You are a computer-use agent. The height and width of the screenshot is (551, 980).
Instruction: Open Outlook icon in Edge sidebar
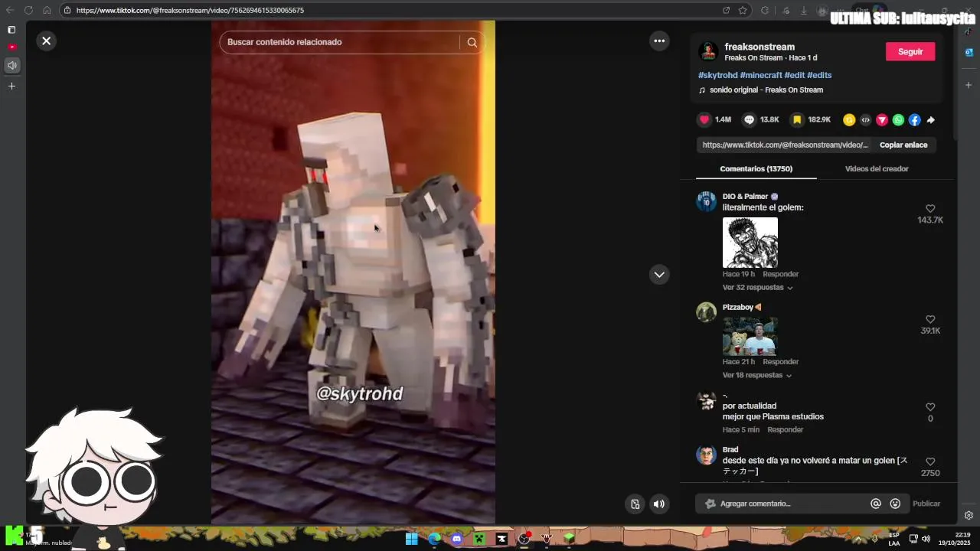coord(969,52)
